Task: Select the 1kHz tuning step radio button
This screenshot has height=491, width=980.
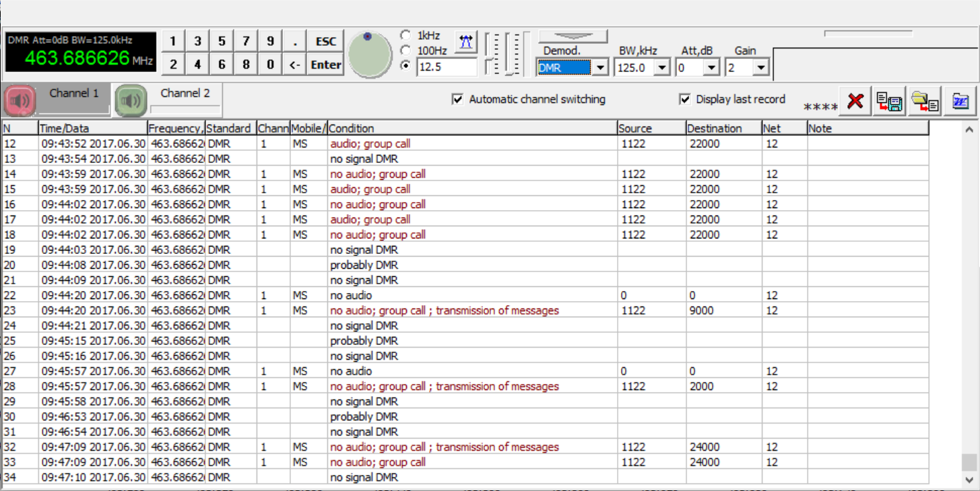Action: [406, 35]
